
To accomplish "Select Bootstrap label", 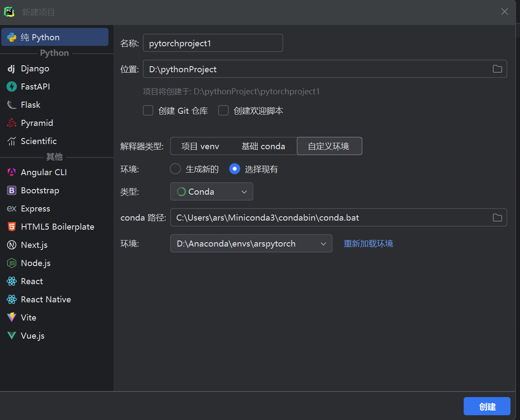I will click(x=40, y=190).
